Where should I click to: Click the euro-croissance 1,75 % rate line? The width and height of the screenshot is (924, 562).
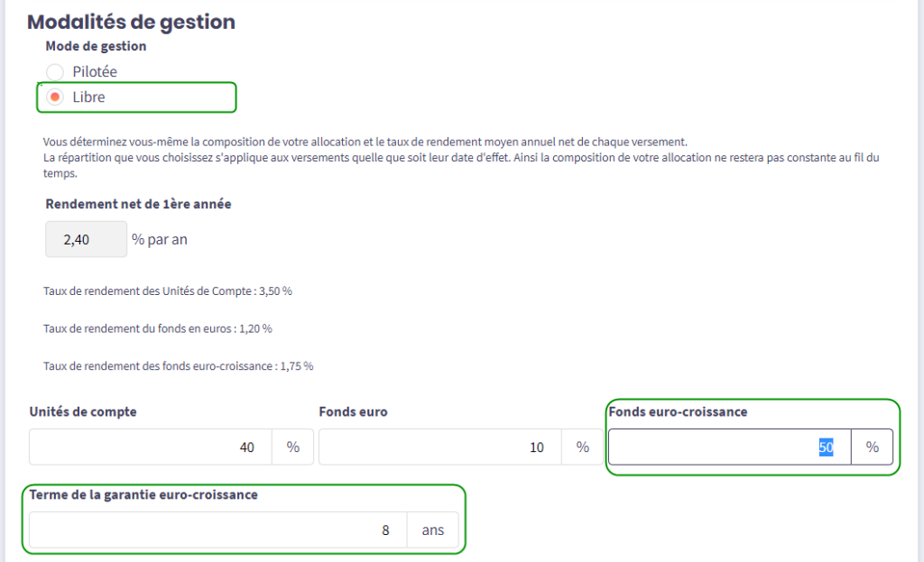tap(179, 366)
